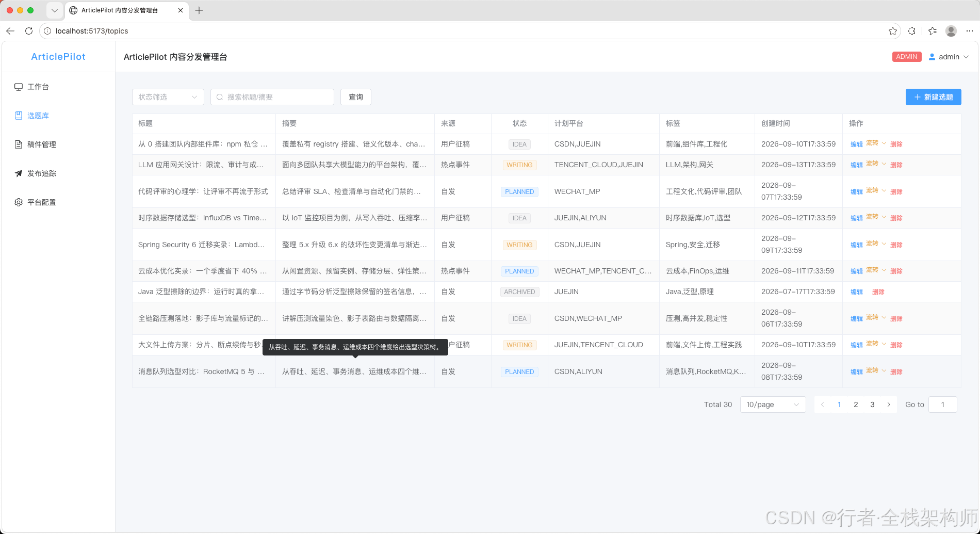This screenshot has height=534, width=980.
Task: Delete the 时序数据存储选型 row
Action: tap(896, 218)
